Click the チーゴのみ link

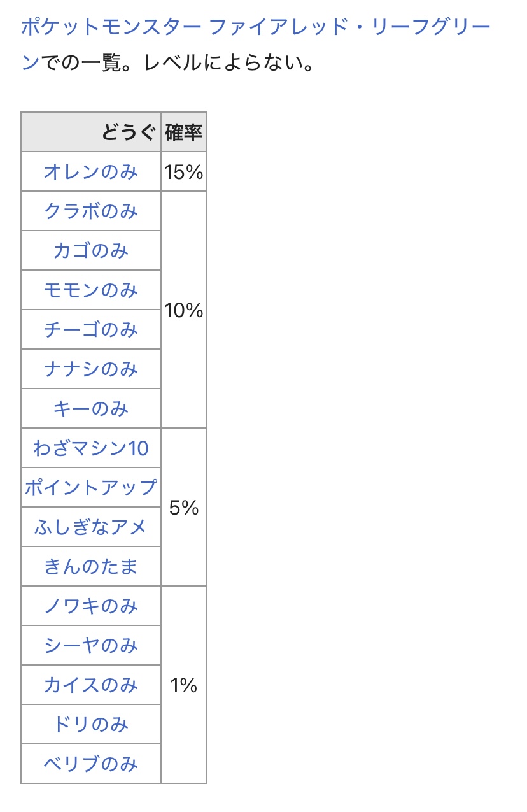(91, 330)
